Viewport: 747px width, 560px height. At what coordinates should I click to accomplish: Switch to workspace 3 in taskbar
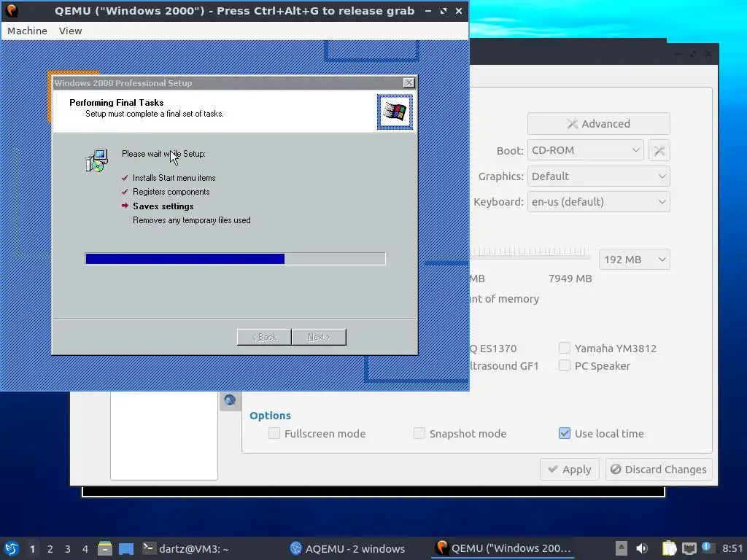(x=68, y=549)
